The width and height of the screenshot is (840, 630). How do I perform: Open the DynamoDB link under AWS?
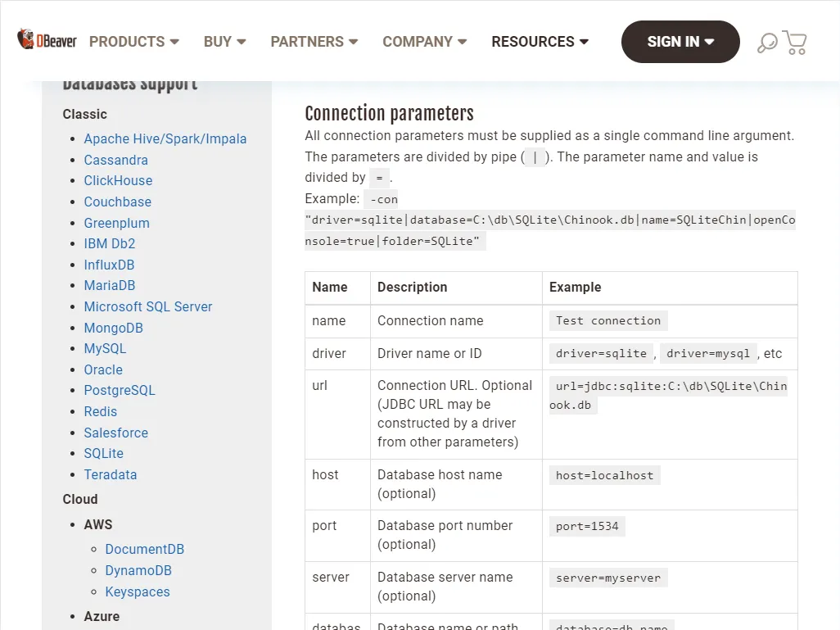138,570
